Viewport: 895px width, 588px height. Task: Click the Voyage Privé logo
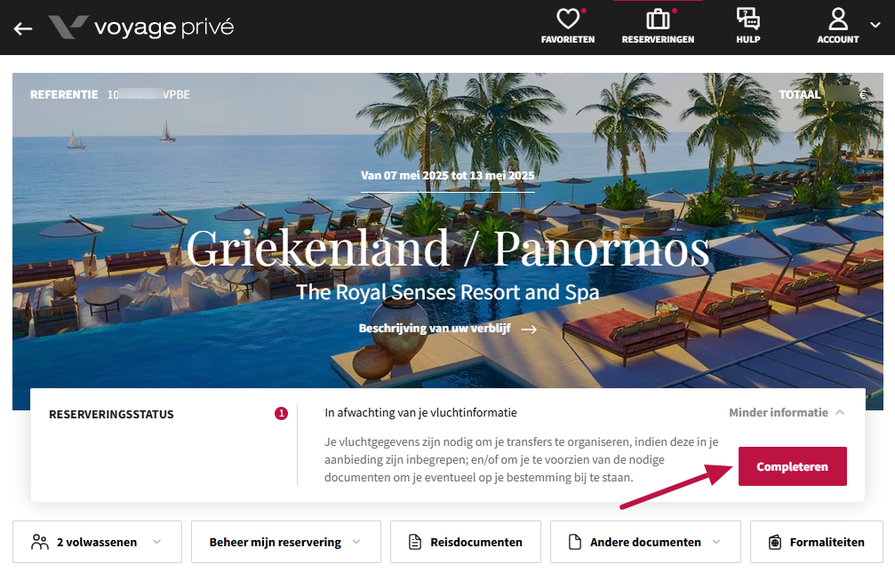pyautogui.click(x=141, y=28)
